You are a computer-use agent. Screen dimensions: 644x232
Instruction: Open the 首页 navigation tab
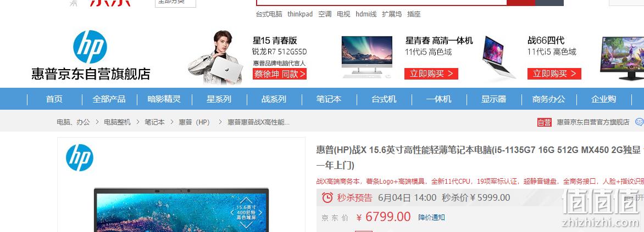tap(54, 99)
